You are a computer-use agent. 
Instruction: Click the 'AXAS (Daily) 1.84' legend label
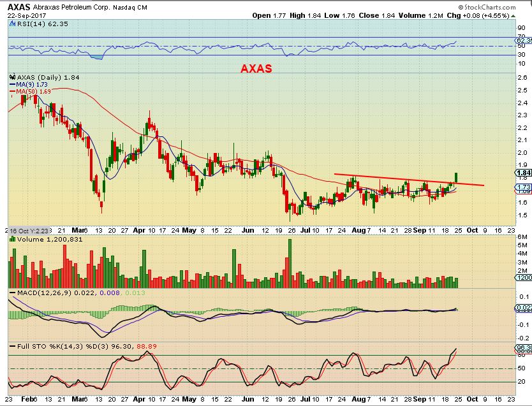[48, 77]
